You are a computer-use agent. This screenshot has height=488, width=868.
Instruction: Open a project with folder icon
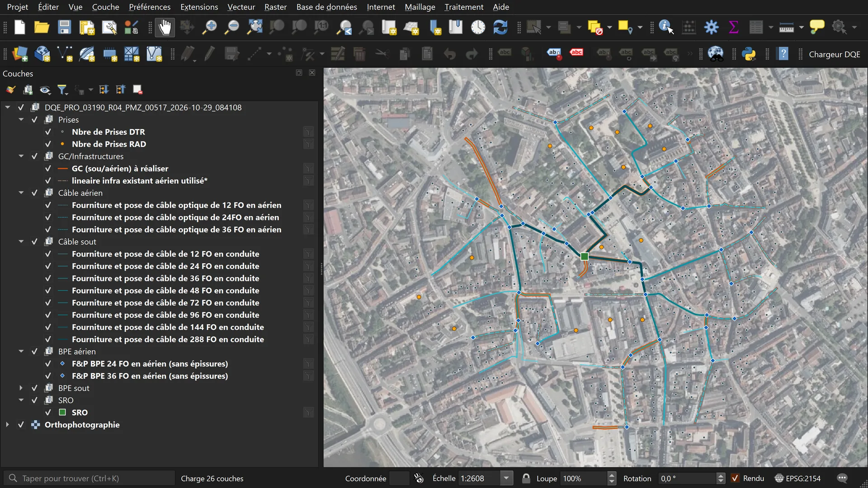[42, 27]
